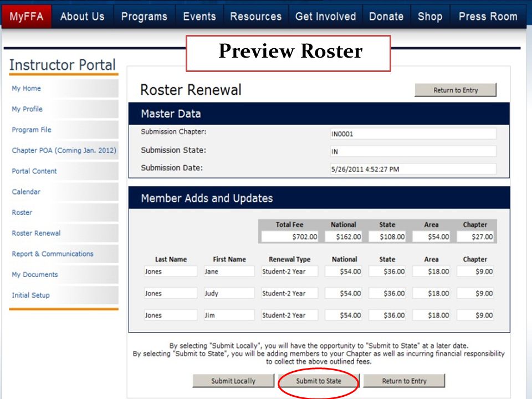Click the Last Name column header
This screenshot has height=399, width=532.
171,259
